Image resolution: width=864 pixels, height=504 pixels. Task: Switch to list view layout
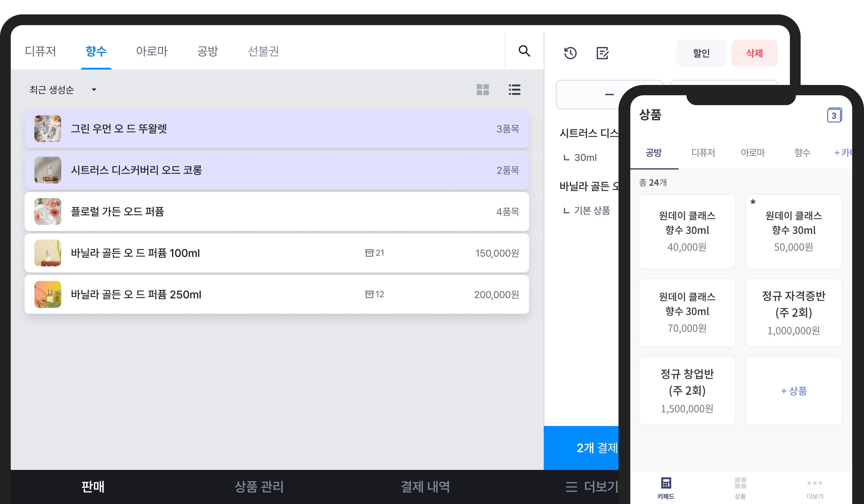point(515,90)
